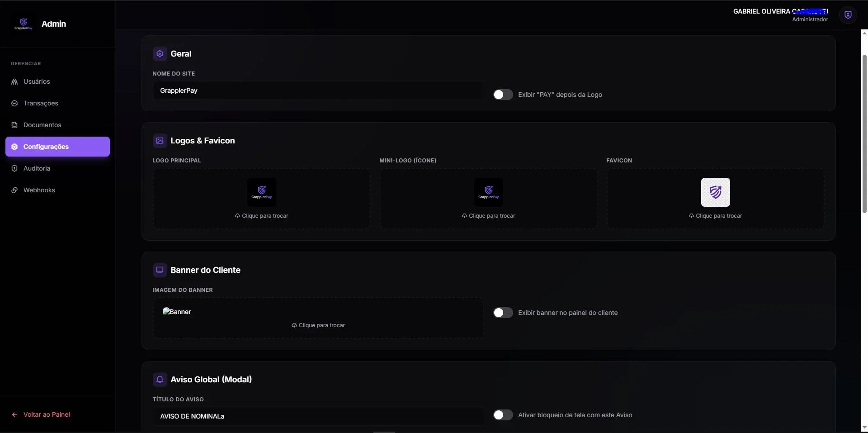Click the Logo Principal thumbnail to change it
Viewport: 868px width, 433px height.
coord(262,192)
